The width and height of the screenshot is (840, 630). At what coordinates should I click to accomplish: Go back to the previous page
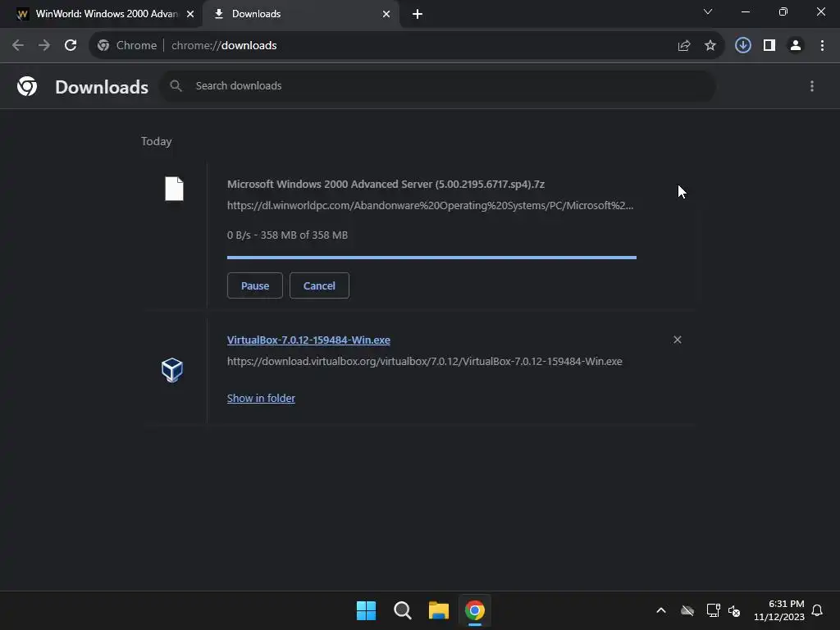[x=18, y=46]
